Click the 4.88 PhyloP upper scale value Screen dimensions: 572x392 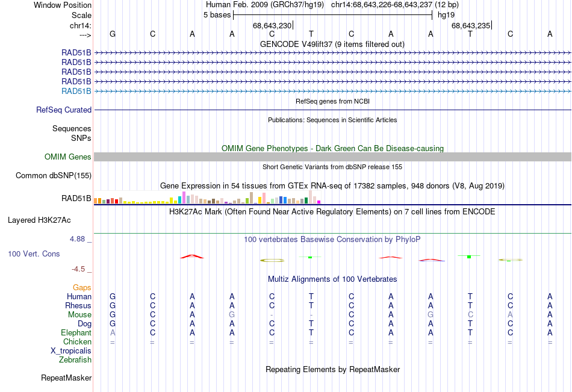[x=77, y=238]
